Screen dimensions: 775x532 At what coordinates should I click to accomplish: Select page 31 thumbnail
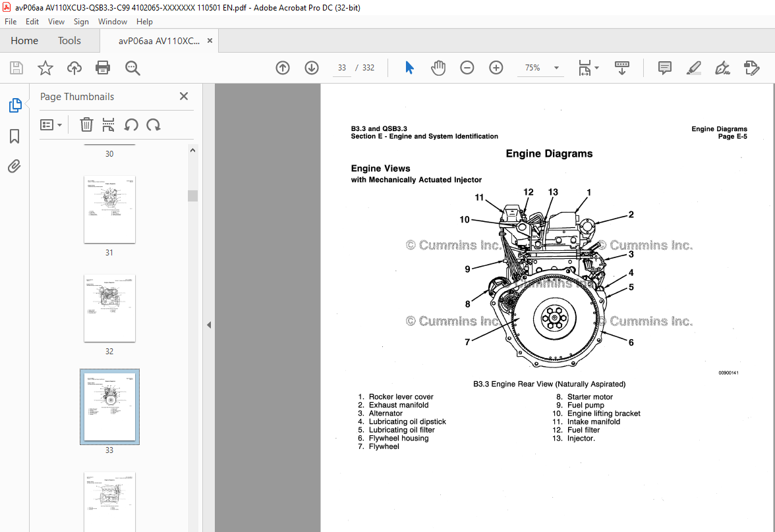click(x=109, y=209)
